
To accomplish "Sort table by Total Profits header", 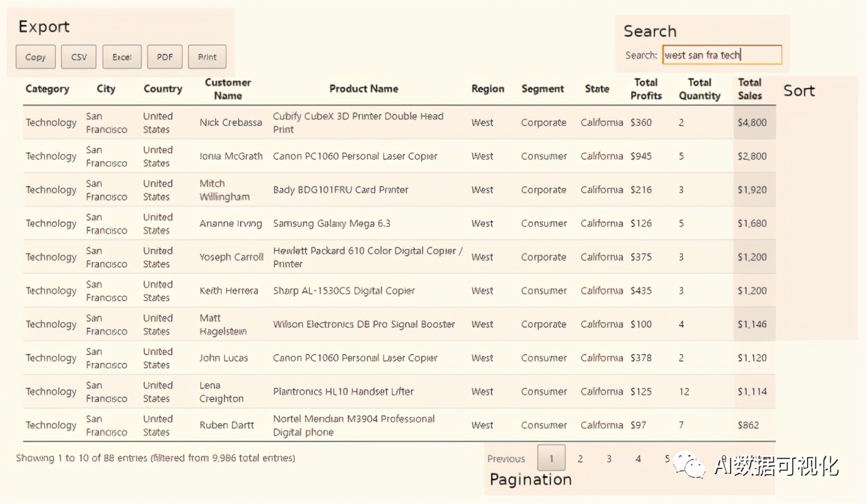I will pos(646,89).
